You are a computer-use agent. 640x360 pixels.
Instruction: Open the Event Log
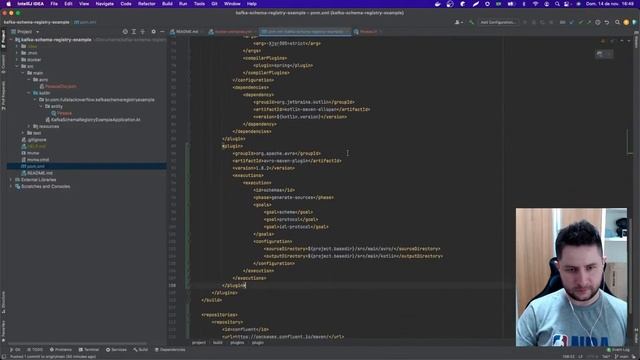pyautogui.click(x=618, y=350)
